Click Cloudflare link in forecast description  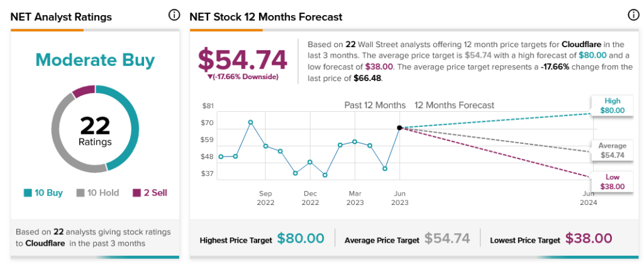pyautogui.click(x=585, y=44)
